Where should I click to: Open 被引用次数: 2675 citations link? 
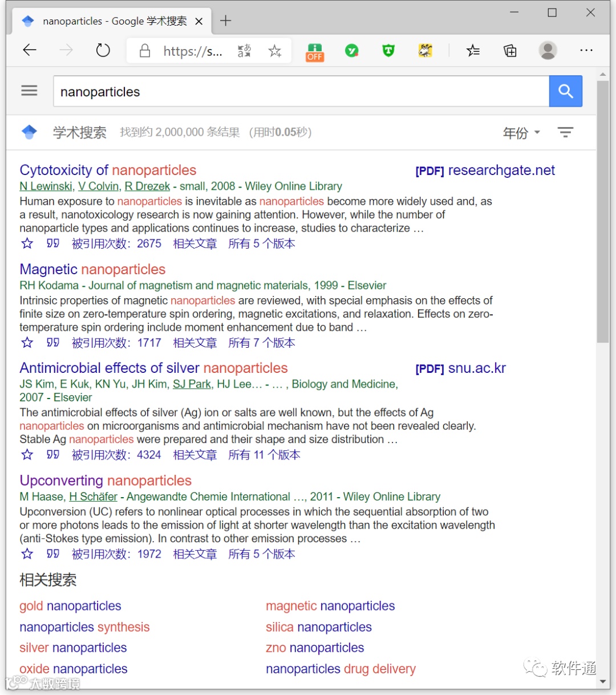pos(116,243)
